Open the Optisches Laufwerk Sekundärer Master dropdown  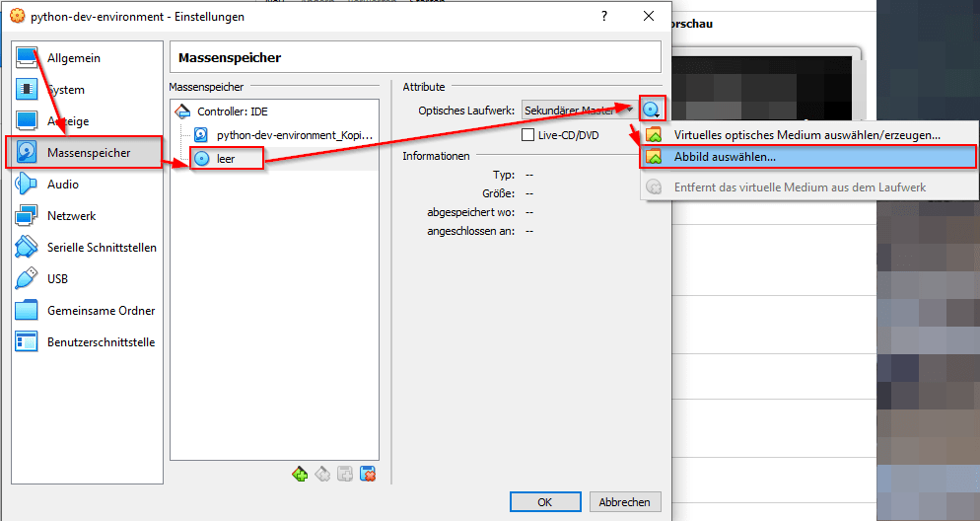pyautogui.click(x=579, y=111)
